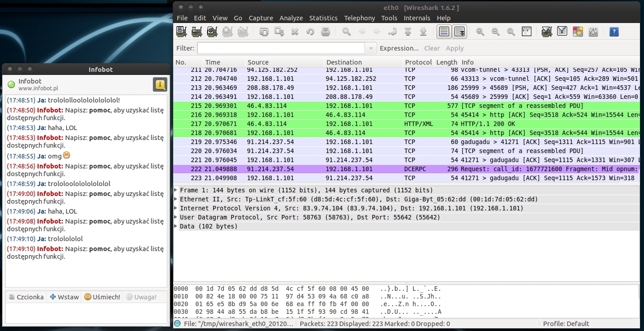Open expert info from status bar circle

[177, 324]
